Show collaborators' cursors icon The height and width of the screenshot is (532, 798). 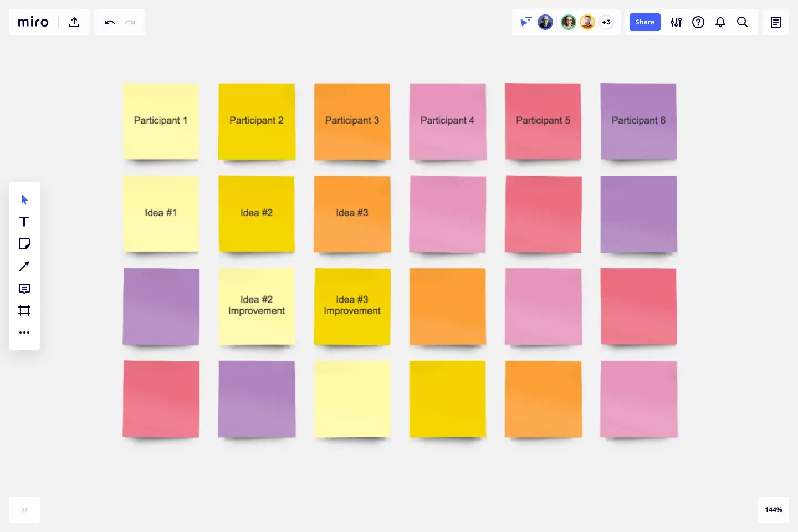point(526,22)
